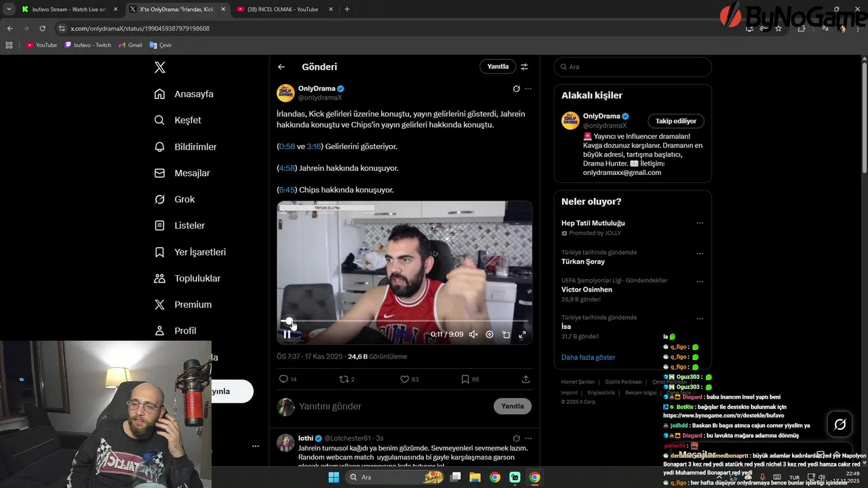868x488 pixels.
Task: Open Premium page
Action: pyautogui.click(x=182, y=304)
